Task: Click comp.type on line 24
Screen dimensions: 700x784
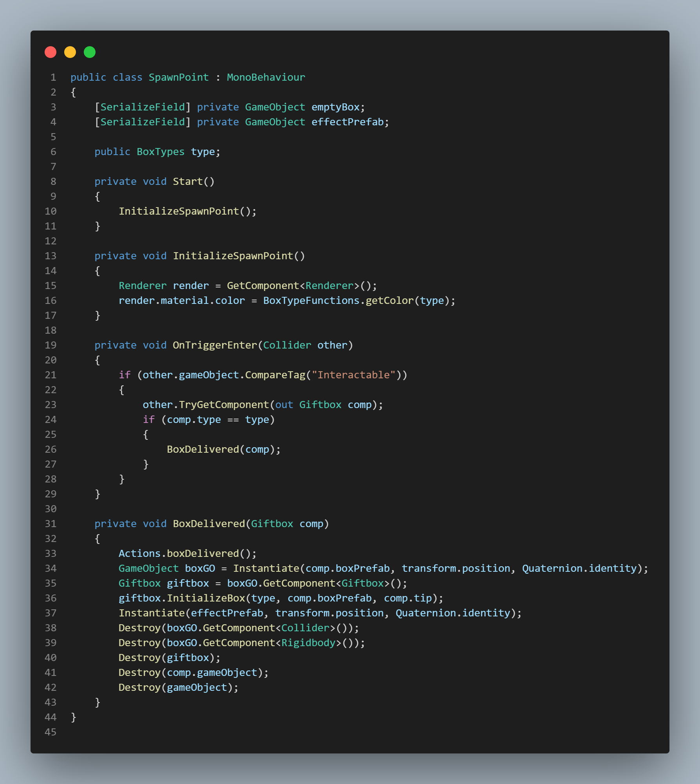Action: click(x=193, y=419)
